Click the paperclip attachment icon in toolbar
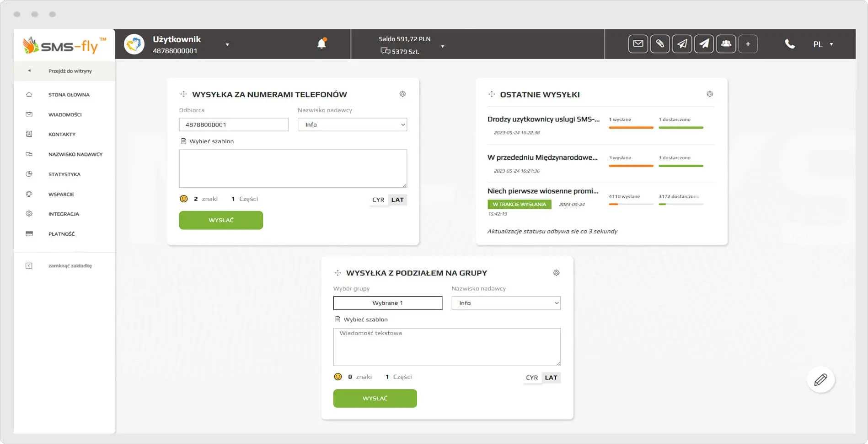868x444 pixels. 660,44
